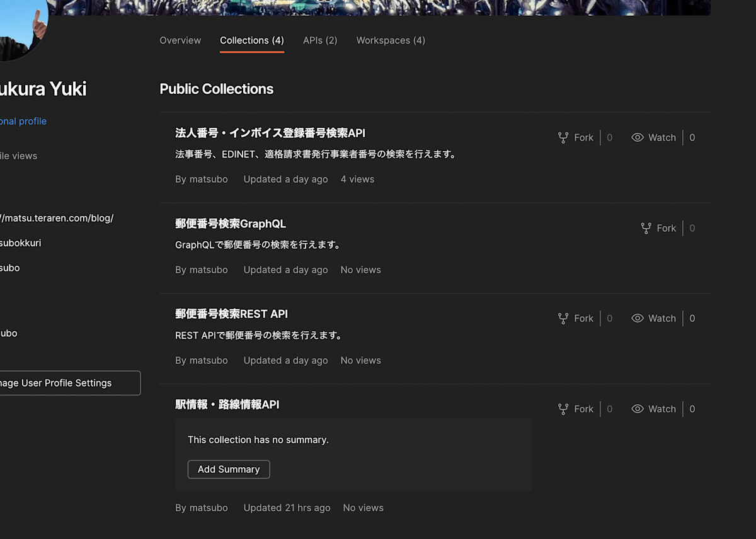The image size is (756, 539).
Task: Click the fork count beside 法人番号 Fork
Action: (x=609, y=137)
